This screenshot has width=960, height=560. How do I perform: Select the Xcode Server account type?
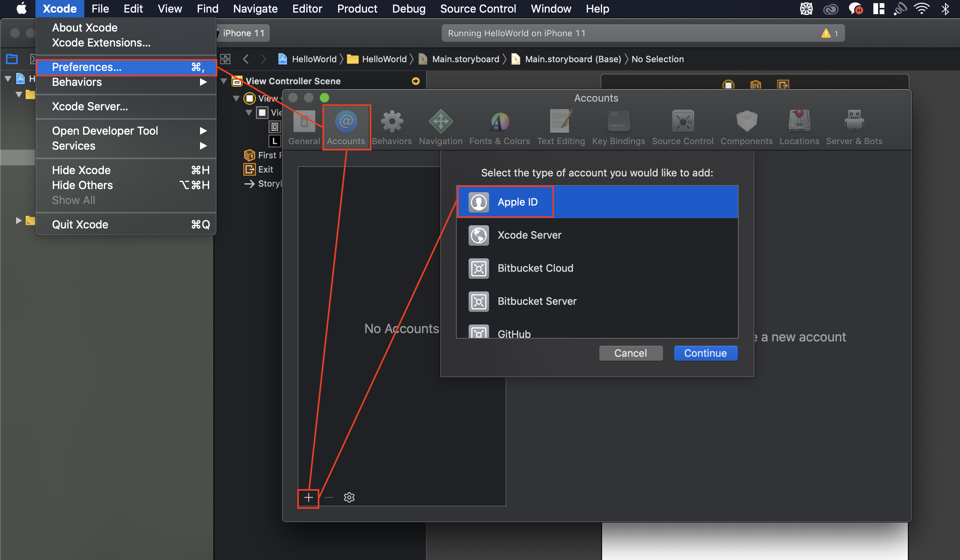point(597,235)
